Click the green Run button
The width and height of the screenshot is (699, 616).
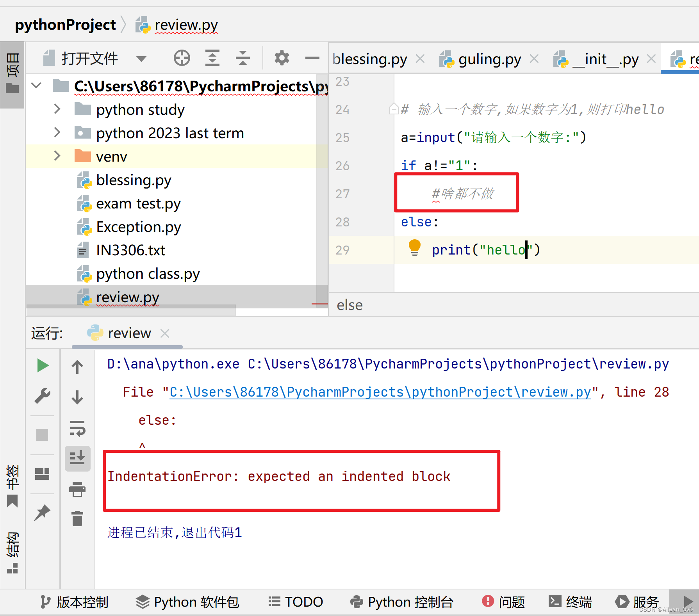tap(43, 365)
